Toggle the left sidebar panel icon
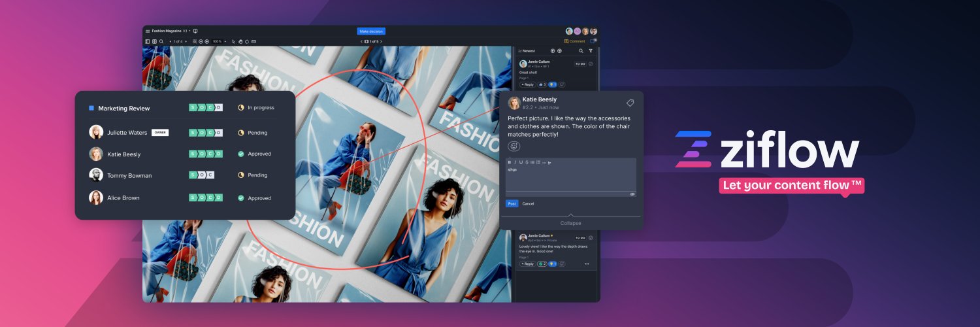This screenshot has height=327, width=980. [148, 41]
